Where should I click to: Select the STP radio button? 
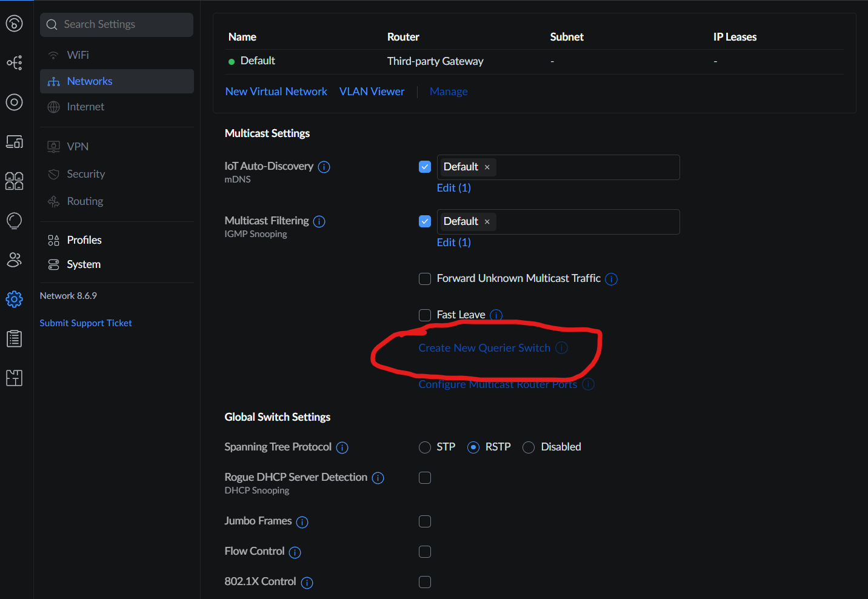[x=425, y=447]
